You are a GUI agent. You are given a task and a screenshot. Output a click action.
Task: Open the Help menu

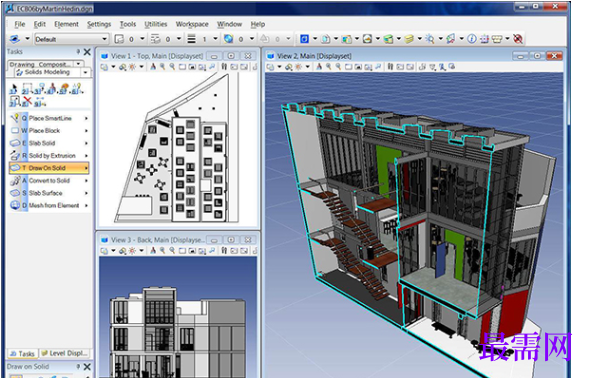(258, 24)
